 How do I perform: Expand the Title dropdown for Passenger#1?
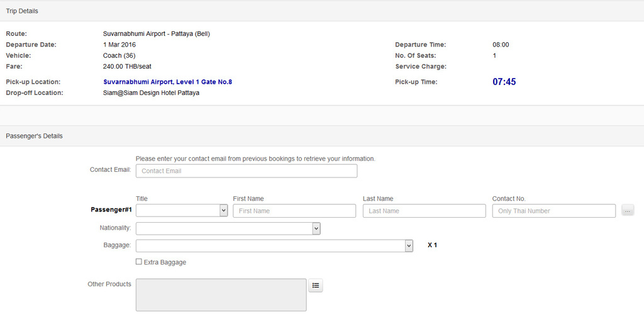pos(182,211)
